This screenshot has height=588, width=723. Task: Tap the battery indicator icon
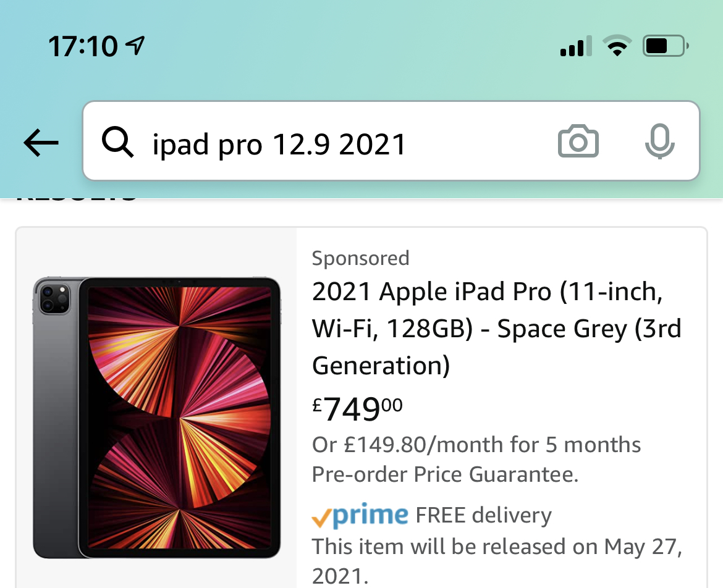[x=665, y=46]
